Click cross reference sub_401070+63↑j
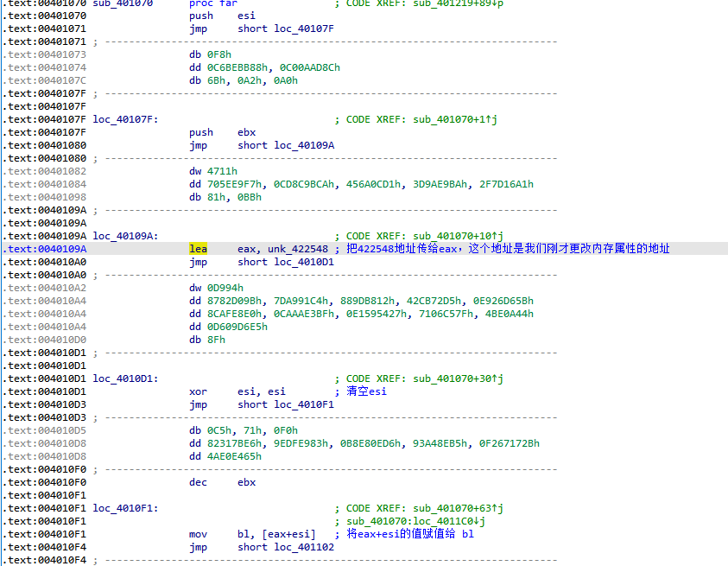728x566 pixels. pos(458,508)
